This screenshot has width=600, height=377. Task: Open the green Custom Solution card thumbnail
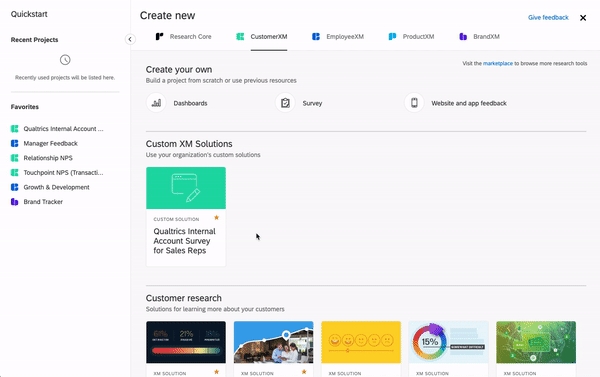click(x=186, y=188)
